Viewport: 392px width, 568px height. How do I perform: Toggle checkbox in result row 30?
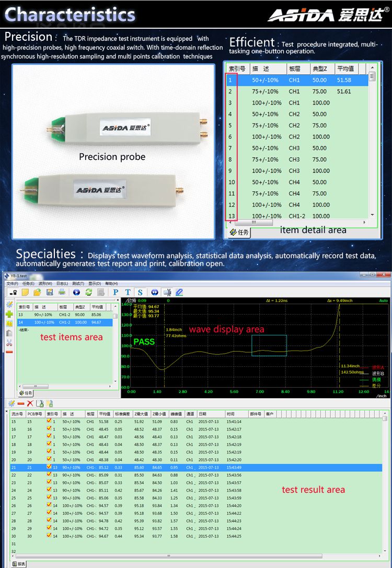click(x=49, y=536)
